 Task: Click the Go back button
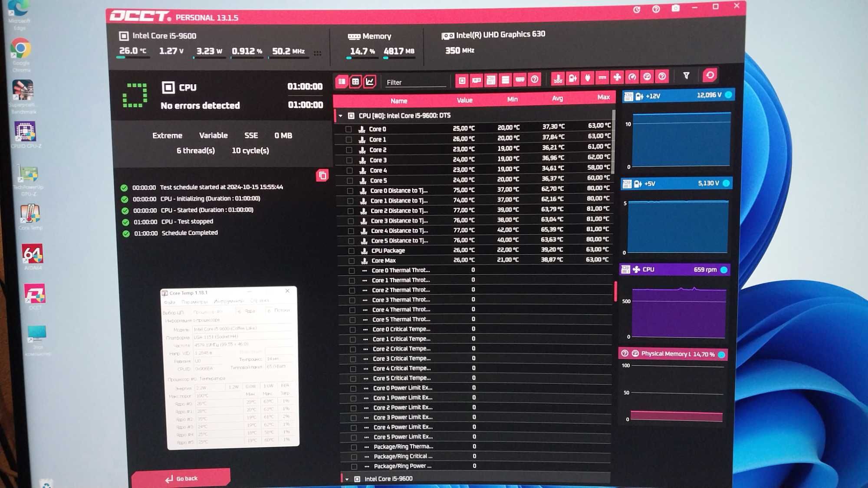pyautogui.click(x=181, y=478)
